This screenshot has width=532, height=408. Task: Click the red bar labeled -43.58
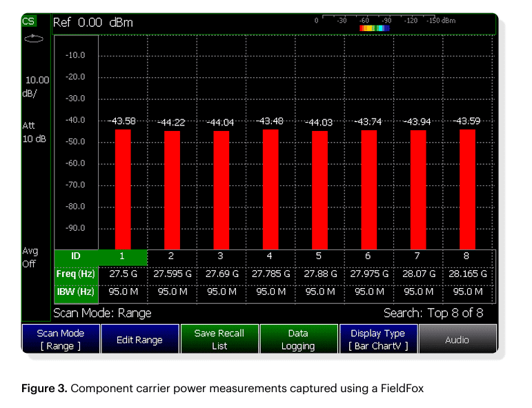click(x=123, y=190)
